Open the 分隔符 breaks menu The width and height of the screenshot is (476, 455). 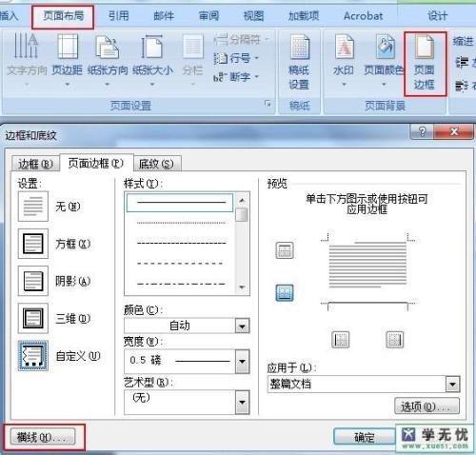[242, 40]
